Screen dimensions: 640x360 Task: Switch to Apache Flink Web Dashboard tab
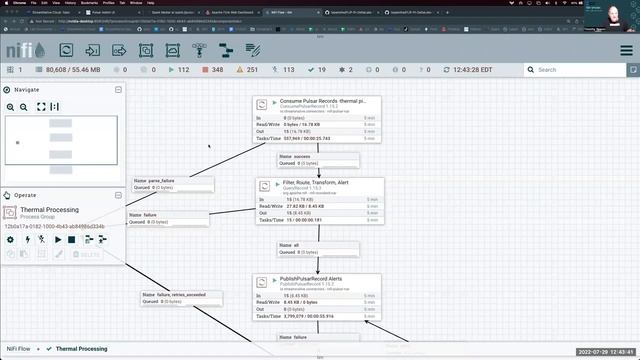[232, 12]
